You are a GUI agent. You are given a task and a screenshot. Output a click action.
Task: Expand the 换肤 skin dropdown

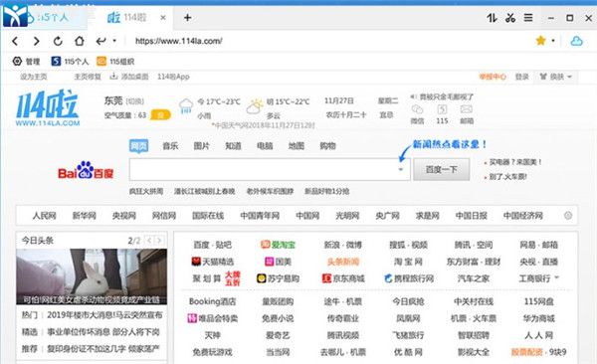(x=556, y=77)
